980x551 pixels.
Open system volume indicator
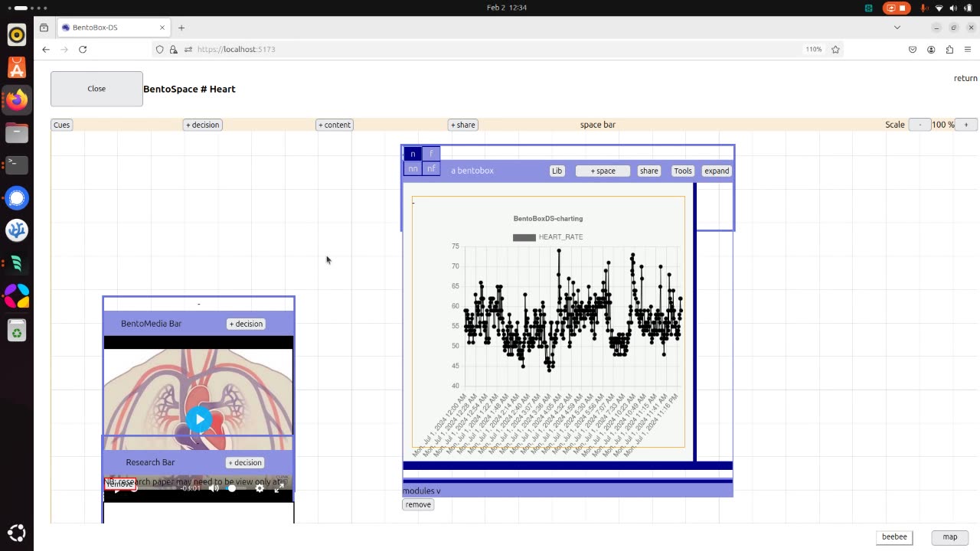pos(953,8)
